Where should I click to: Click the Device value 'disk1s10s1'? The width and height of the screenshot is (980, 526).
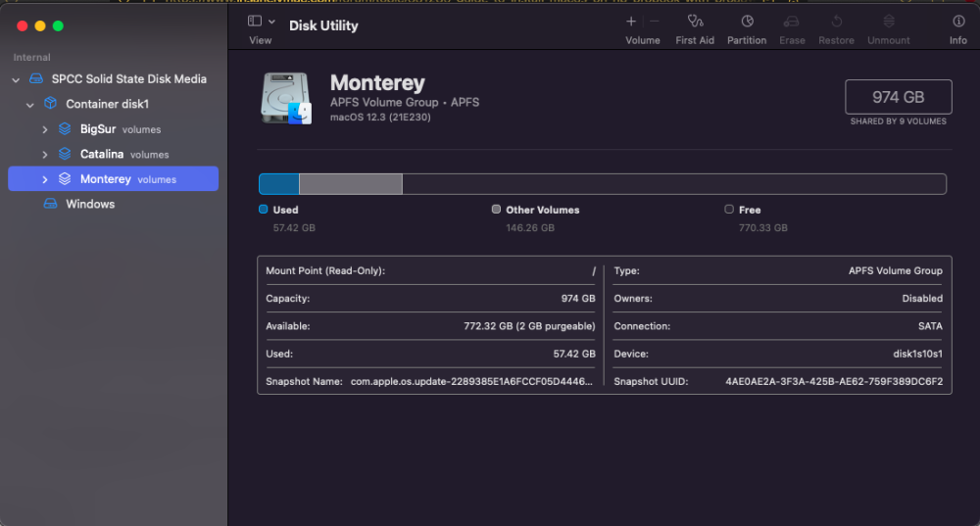[917, 354]
